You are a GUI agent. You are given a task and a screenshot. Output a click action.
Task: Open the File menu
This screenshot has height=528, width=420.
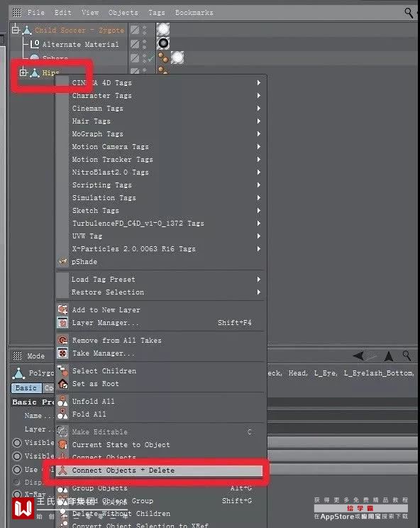(x=36, y=13)
